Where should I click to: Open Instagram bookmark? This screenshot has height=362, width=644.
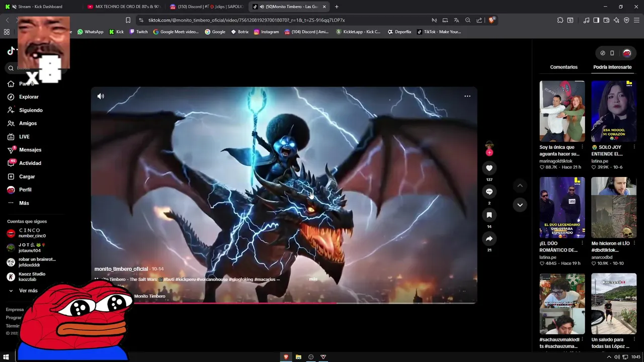point(266,32)
